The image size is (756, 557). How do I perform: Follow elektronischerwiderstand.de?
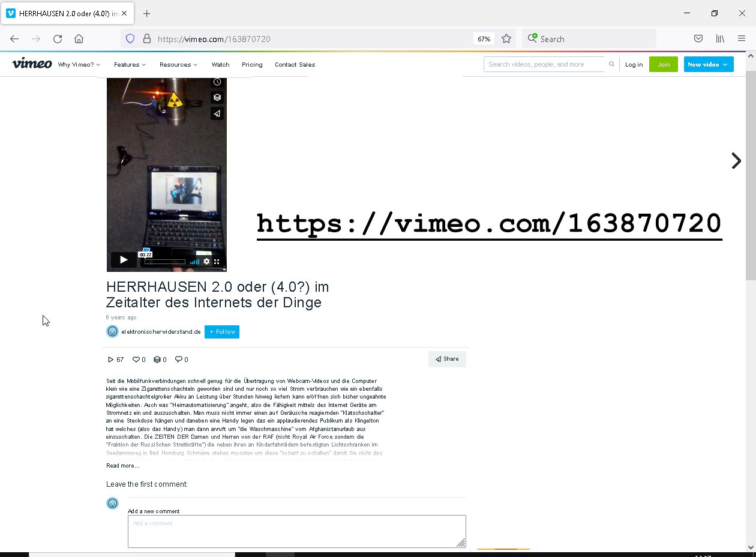point(221,332)
